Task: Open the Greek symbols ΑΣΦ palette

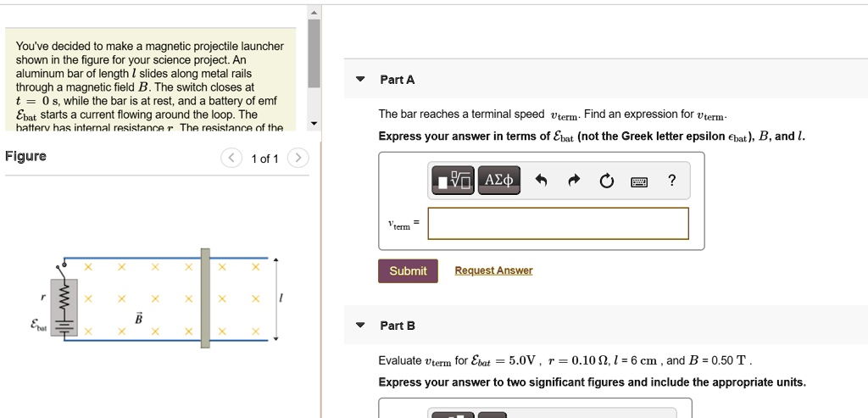Action: click(x=498, y=180)
